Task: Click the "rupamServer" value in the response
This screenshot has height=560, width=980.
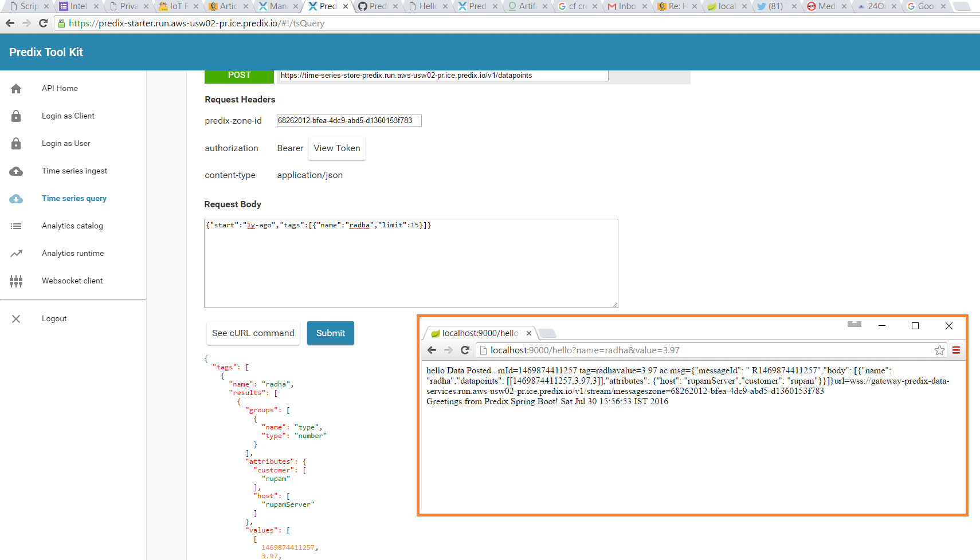Action: (x=288, y=504)
